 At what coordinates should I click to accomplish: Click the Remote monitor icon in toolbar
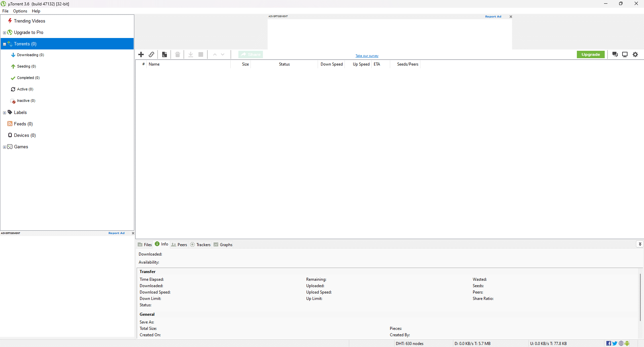625,54
